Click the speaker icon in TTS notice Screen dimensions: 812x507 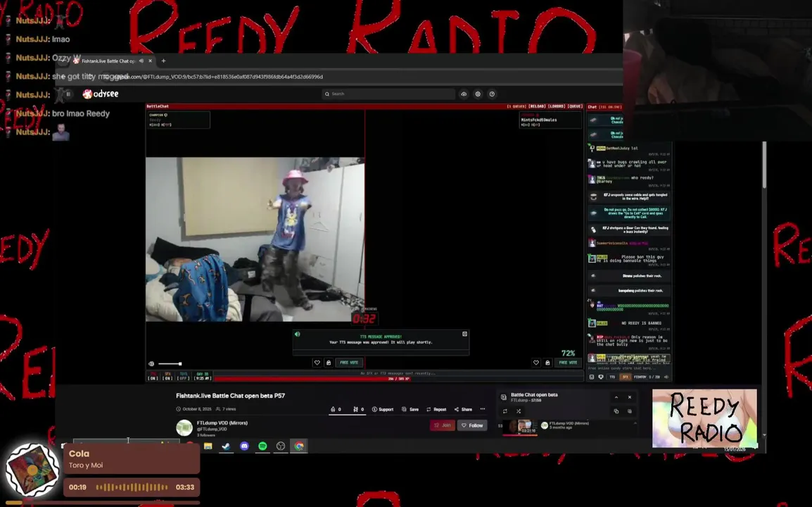(x=297, y=334)
